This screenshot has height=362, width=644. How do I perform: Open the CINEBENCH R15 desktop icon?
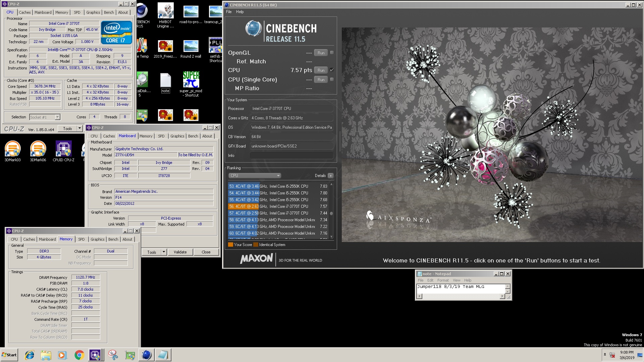pyautogui.click(x=142, y=15)
